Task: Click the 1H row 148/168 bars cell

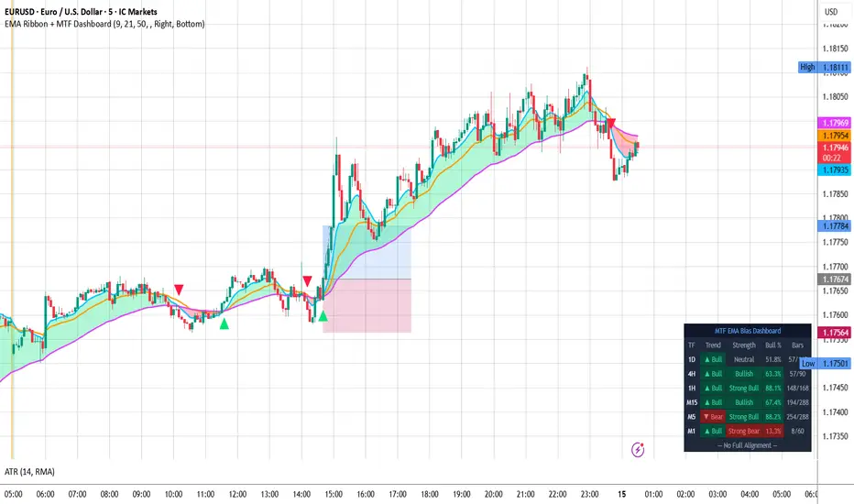Action: tap(797, 388)
